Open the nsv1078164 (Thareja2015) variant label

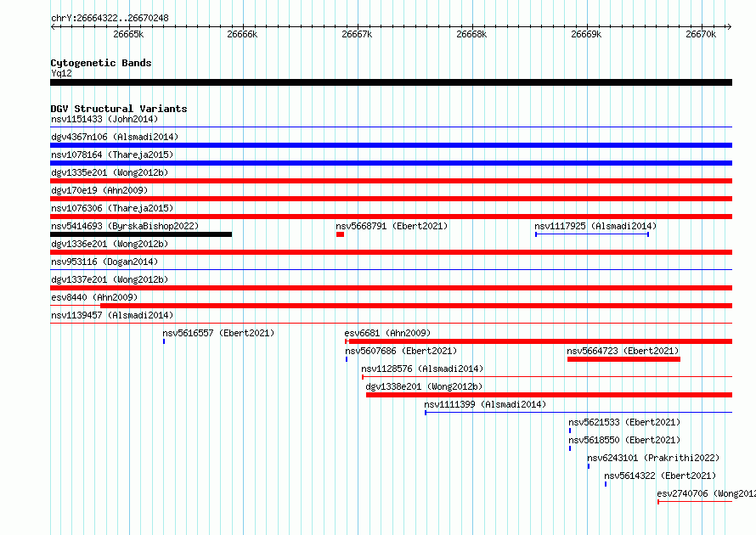112,155
